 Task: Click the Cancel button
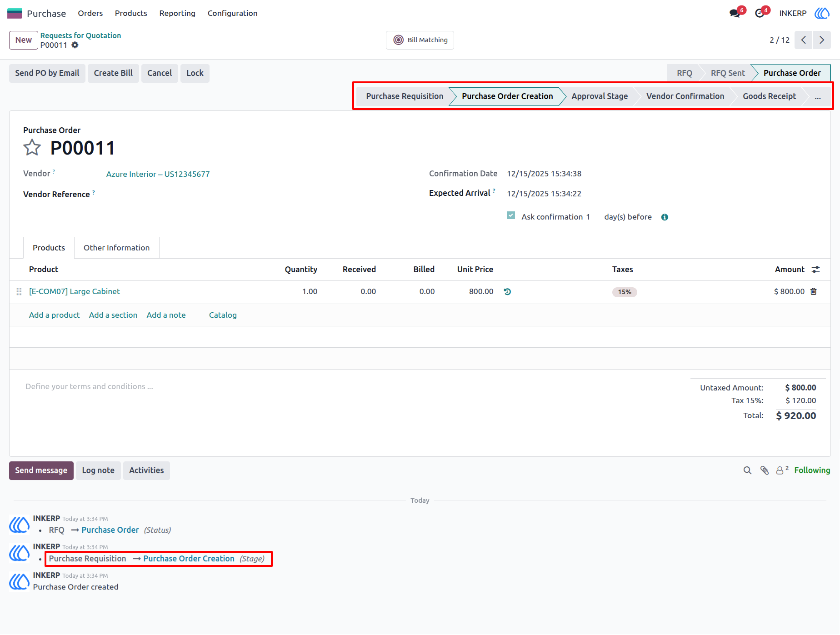coord(160,73)
